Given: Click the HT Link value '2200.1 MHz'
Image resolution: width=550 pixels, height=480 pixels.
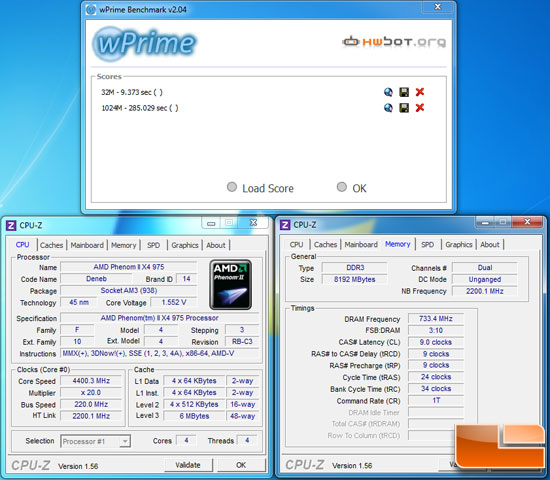Looking at the screenshot, I should point(91,416).
